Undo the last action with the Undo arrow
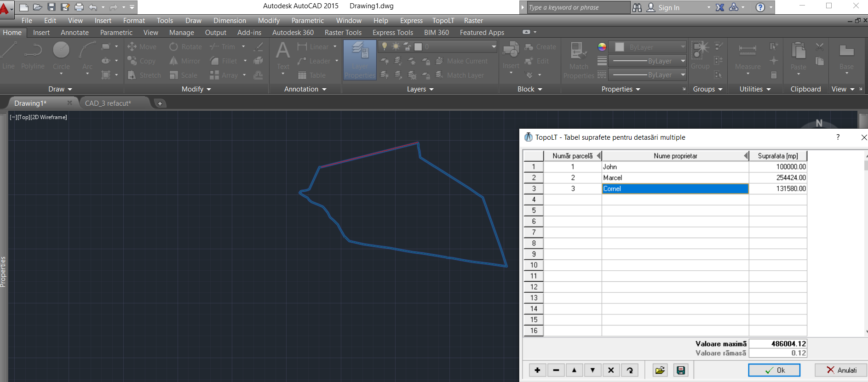The height and width of the screenshot is (382, 868). (93, 7)
